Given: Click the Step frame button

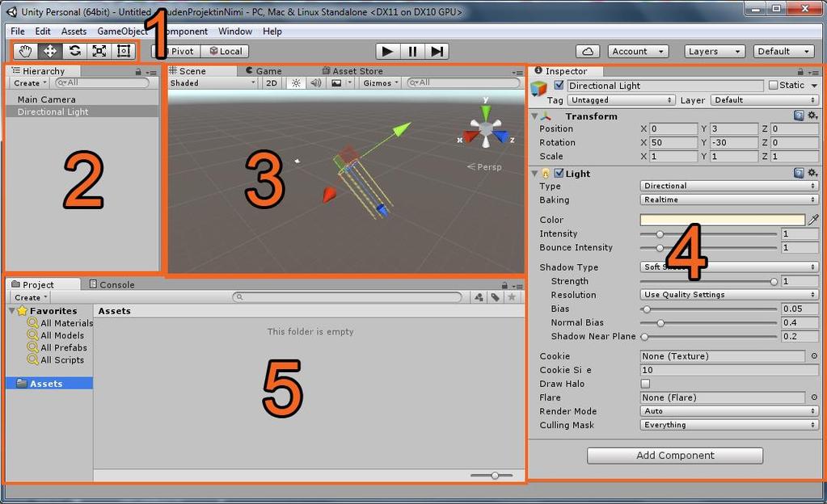Looking at the screenshot, I should point(437,51).
